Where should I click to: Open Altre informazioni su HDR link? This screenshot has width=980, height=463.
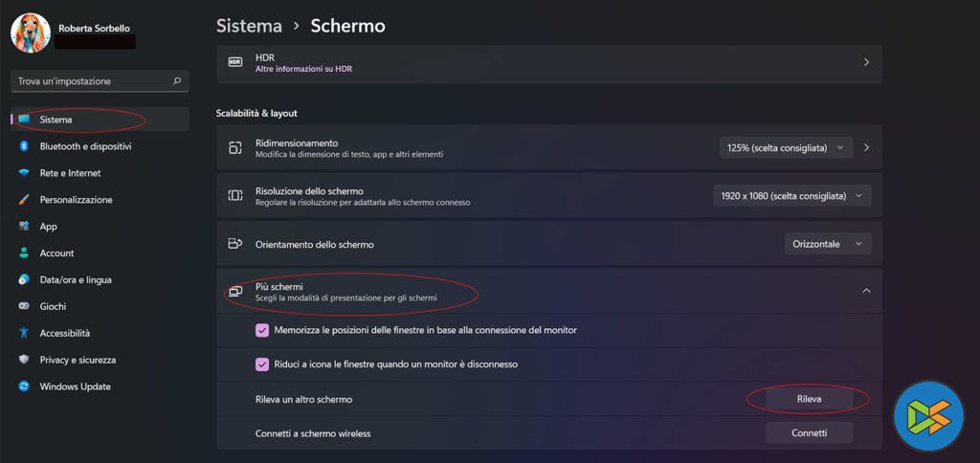pos(303,69)
